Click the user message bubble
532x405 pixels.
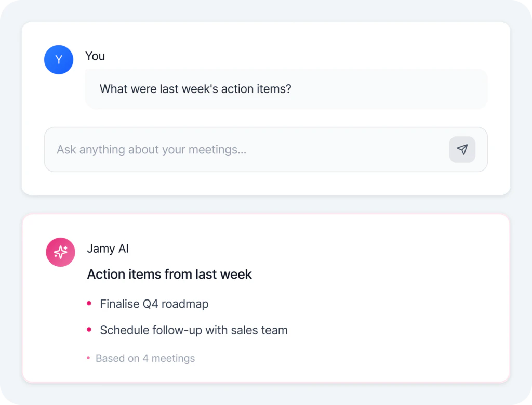tap(286, 89)
